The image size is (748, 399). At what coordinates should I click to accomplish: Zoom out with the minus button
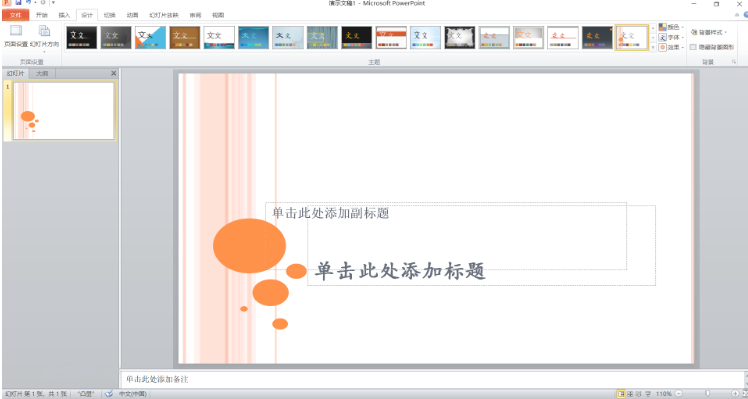tap(678, 394)
